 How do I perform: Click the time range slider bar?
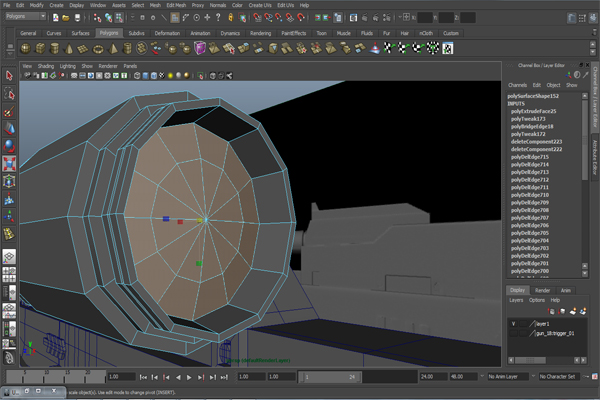click(331, 377)
